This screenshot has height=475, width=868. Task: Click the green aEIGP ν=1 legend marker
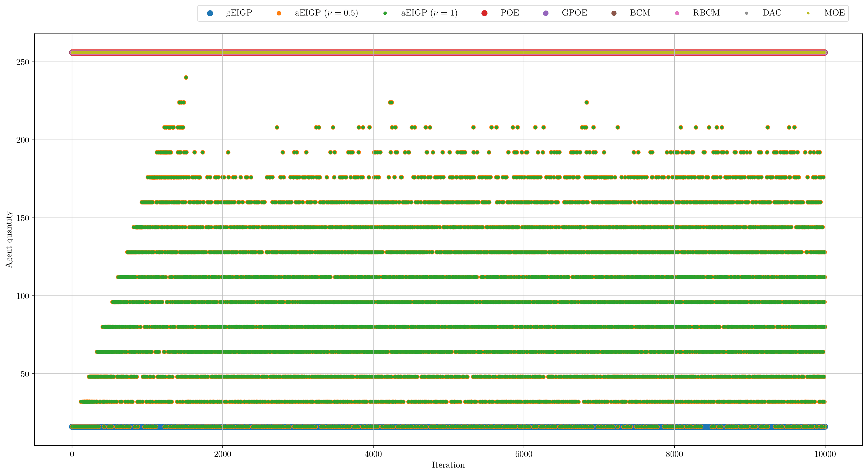(385, 13)
